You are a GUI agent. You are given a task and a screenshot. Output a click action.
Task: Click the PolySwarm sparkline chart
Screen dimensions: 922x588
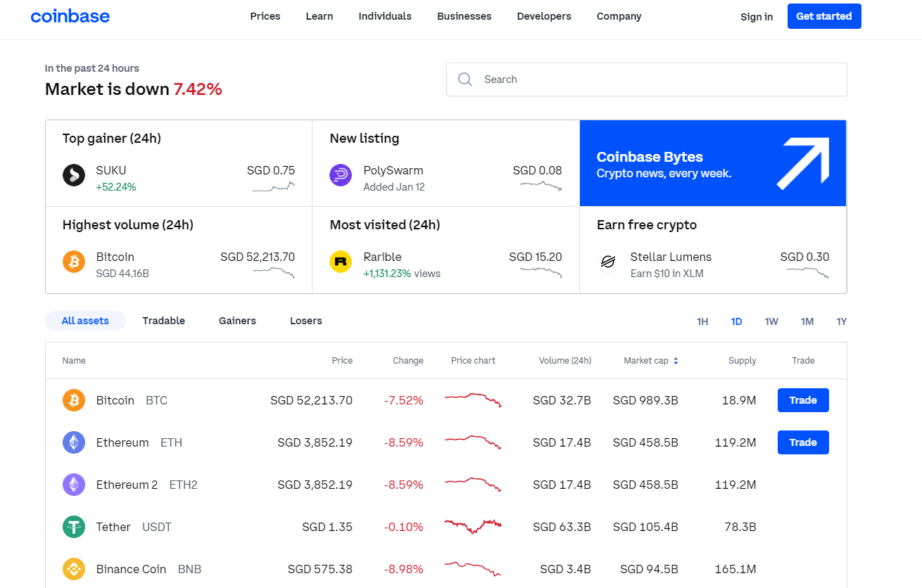click(541, 186)
